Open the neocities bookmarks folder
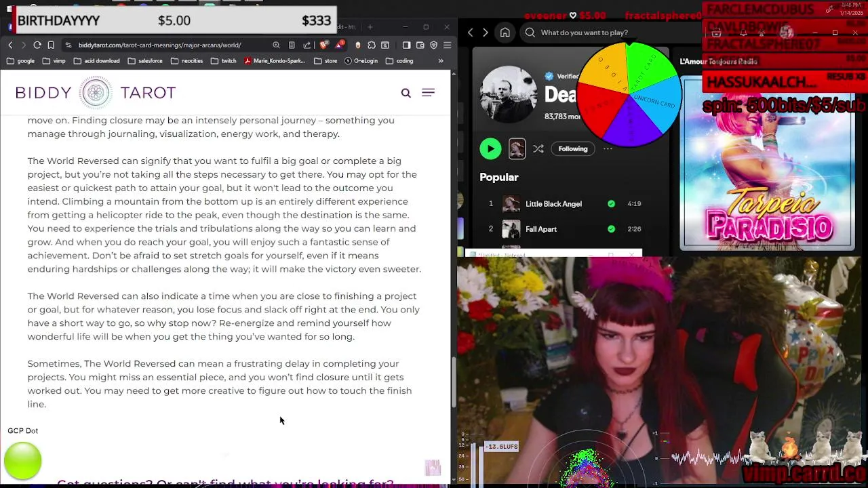The image size is (868, 488). click(187, 61)
